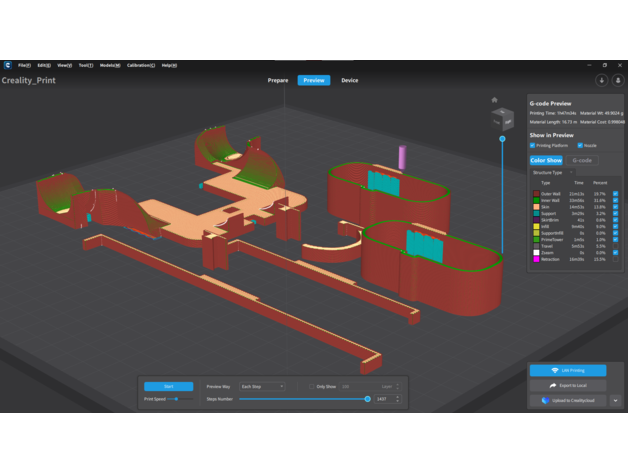
Task: Click the 3D view orientation cube
Action: click(502, 119)
